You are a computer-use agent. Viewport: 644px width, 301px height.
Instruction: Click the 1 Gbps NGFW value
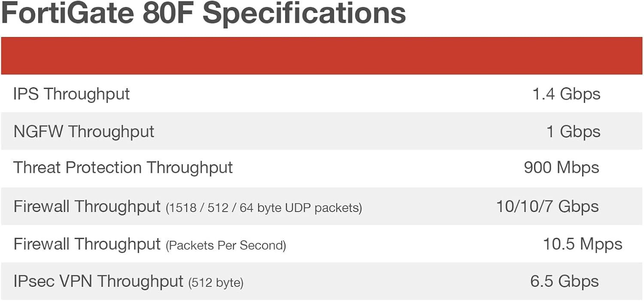[573, 131]
